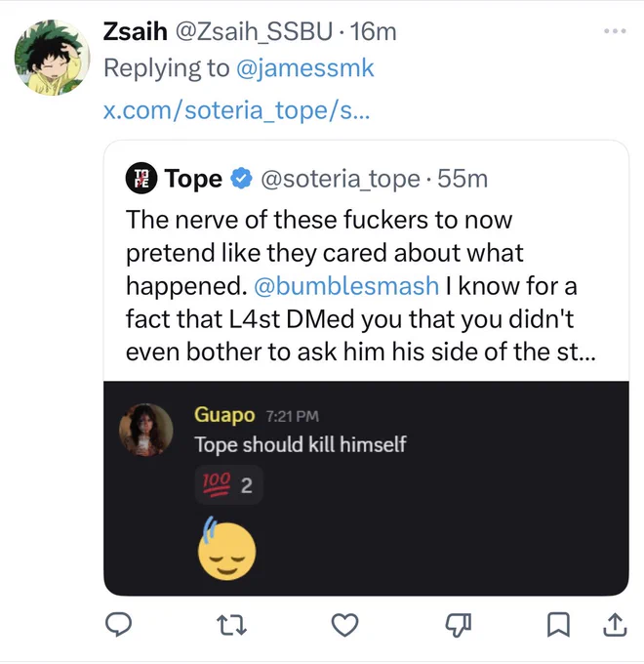Repost this tweet via retweet icon
Screen dimensions: 644x664
231,625
